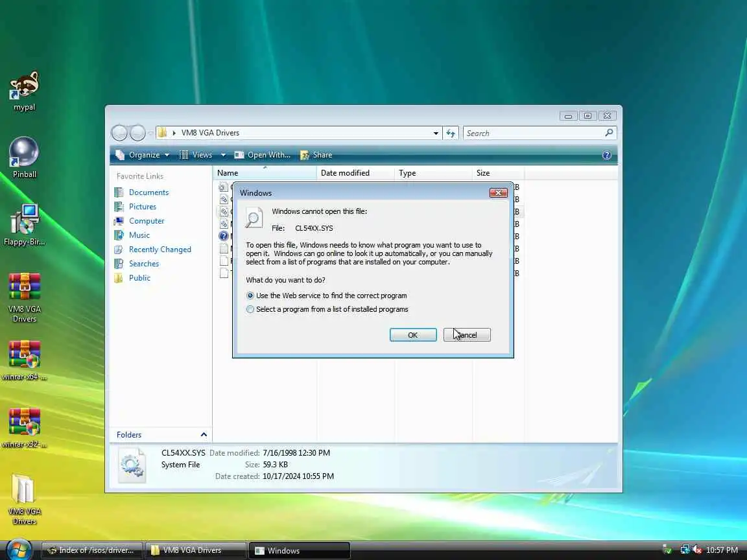Click the Explorer Back navigation button
Viewport: 747px width, 560px height.
119,133
